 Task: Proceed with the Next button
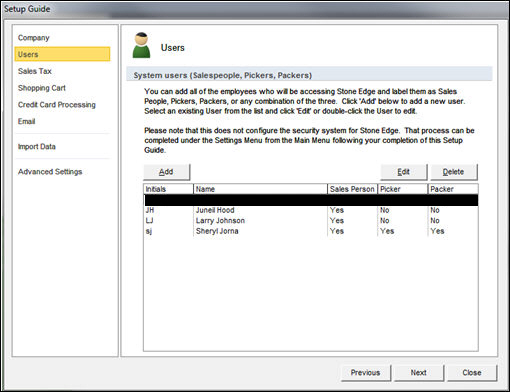click(419, 373)
